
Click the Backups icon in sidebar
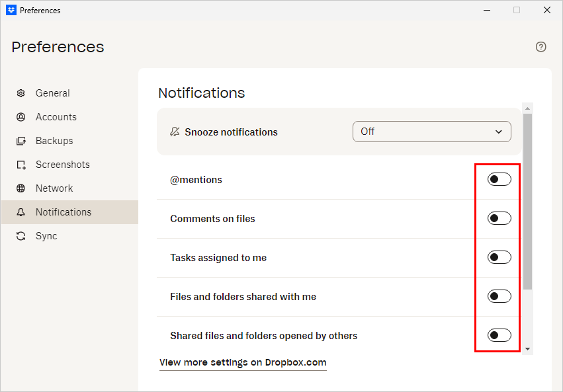(x=21, y=141)
